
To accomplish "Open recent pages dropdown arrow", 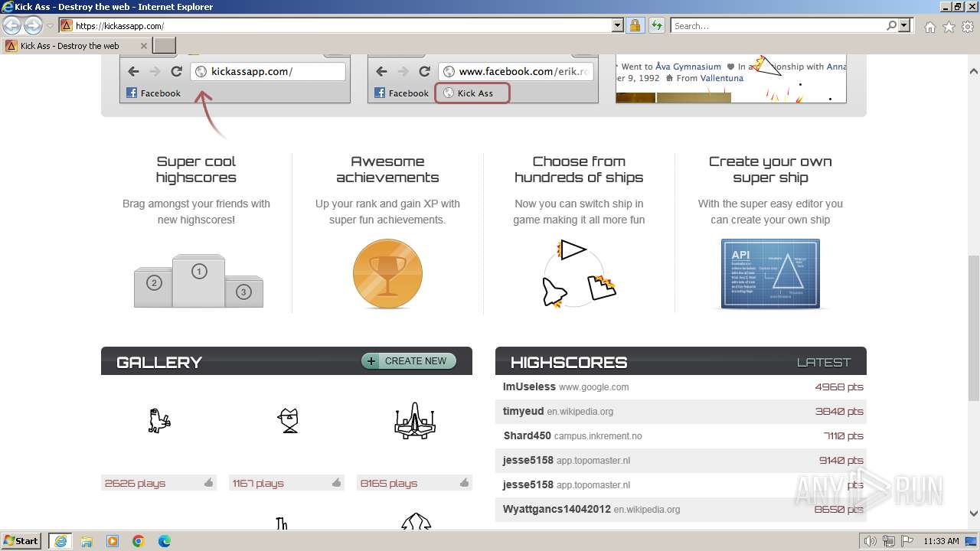I will 50,26.
